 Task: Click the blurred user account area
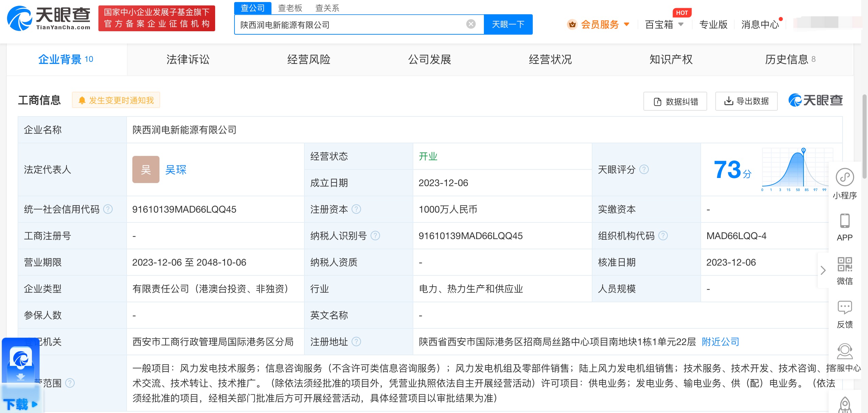point(827,23)
